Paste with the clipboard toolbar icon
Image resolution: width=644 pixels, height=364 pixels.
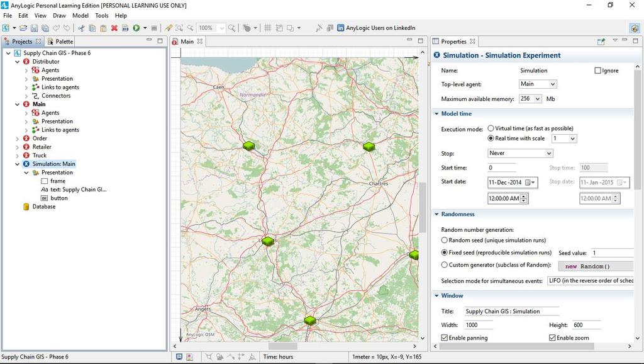(104, 28)
